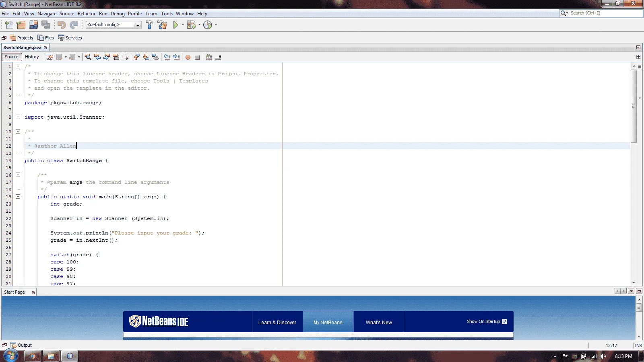Start macro recording with the red circle
This screenshot has width=644, height=362.
(x=188, y=57)
